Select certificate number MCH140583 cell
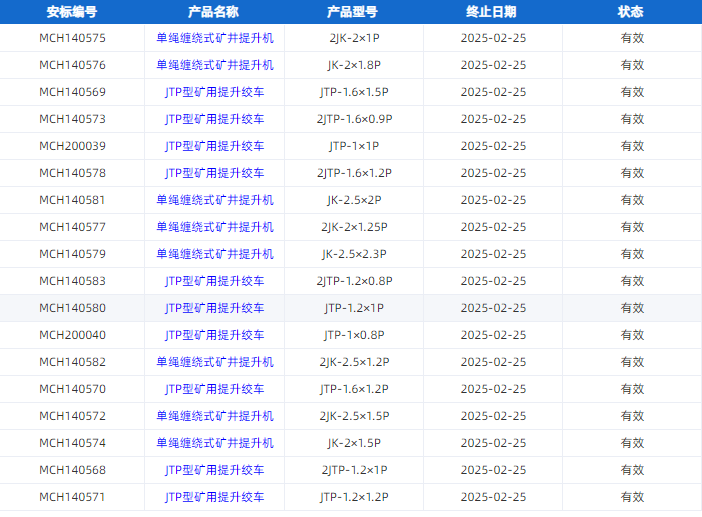The width and height of the screenshot is (702, 517). click(x=72, y=281)
